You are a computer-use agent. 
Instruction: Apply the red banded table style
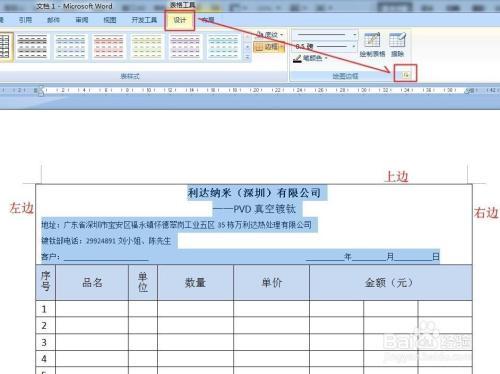[x=109, y=47]
